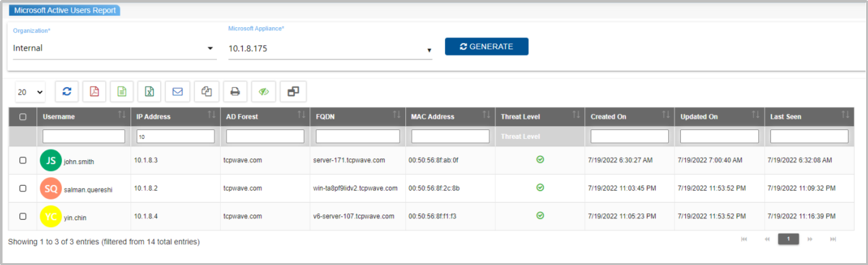Print the active users report
The image size is (868, 265).
pos(234,91)
